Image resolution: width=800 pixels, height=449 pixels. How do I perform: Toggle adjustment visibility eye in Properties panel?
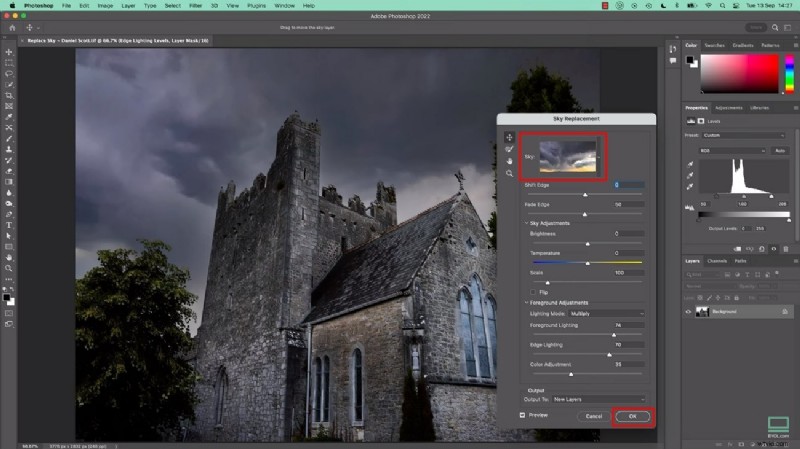(x=774, y=249)
